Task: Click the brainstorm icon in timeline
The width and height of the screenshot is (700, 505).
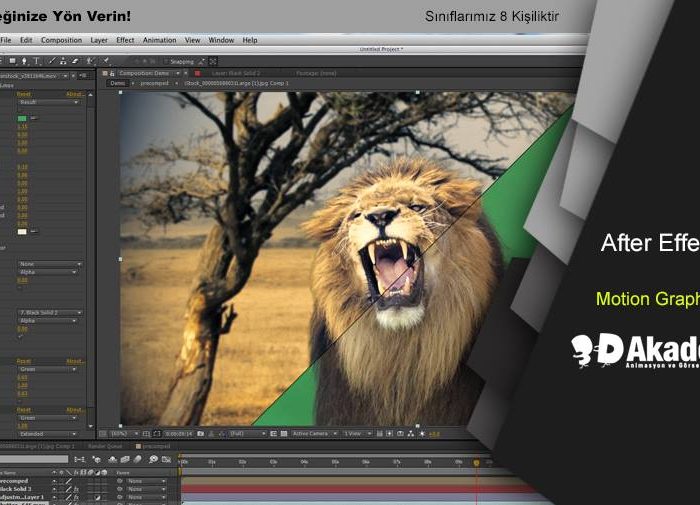Action: pos(153,459)
